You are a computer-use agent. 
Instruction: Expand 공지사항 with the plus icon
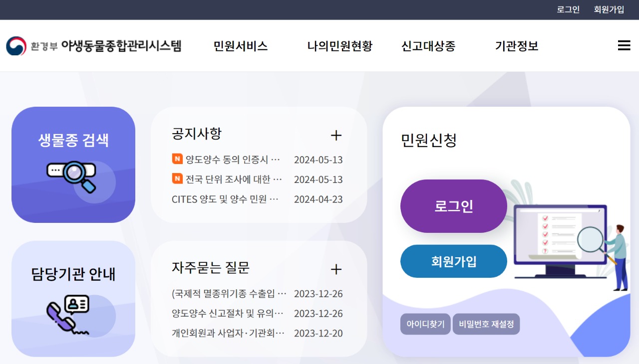336,135
